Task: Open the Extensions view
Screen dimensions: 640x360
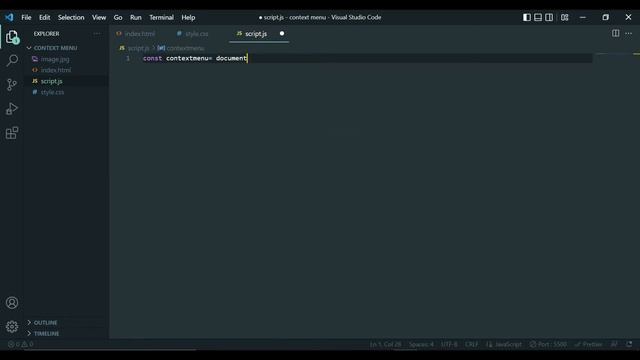Action: click(12, 133)
